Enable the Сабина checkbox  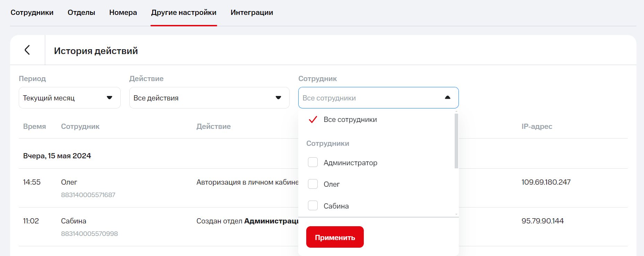pyautogui.click(x=313, y=205)
